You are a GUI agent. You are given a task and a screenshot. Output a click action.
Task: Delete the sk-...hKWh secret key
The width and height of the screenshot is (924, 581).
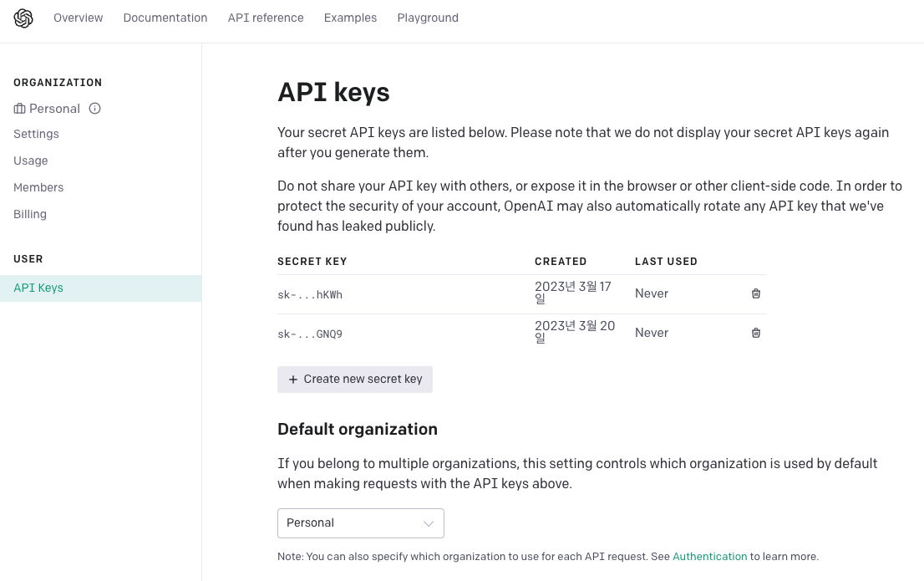[x=756, y=293]
